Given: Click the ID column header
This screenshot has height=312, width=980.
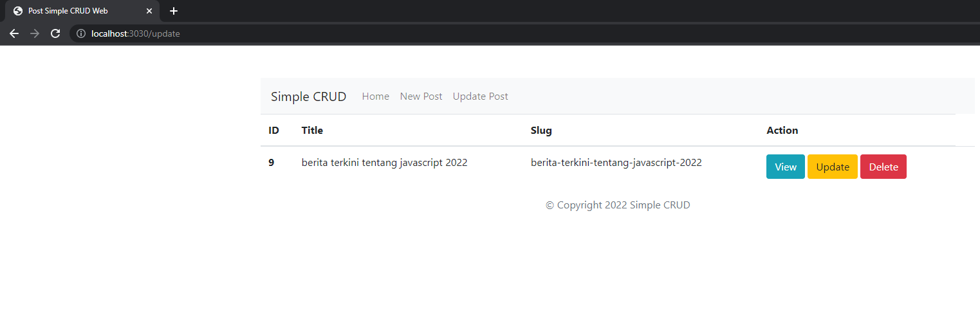Looking at the screenshot, I should 274,131.
